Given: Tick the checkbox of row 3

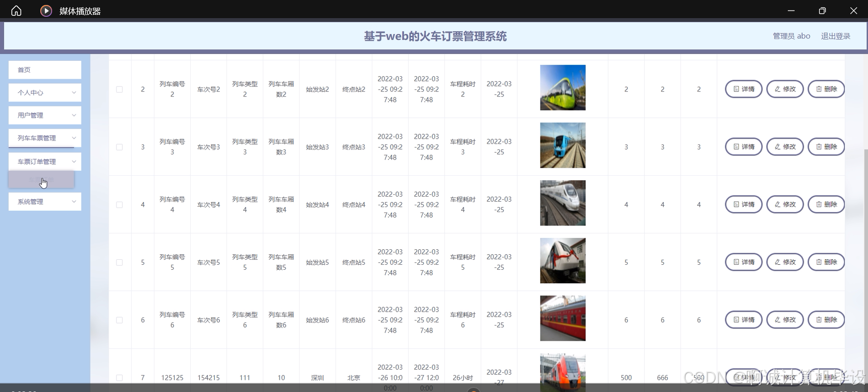Looking at the screenshot, I should tap(120, 147).
